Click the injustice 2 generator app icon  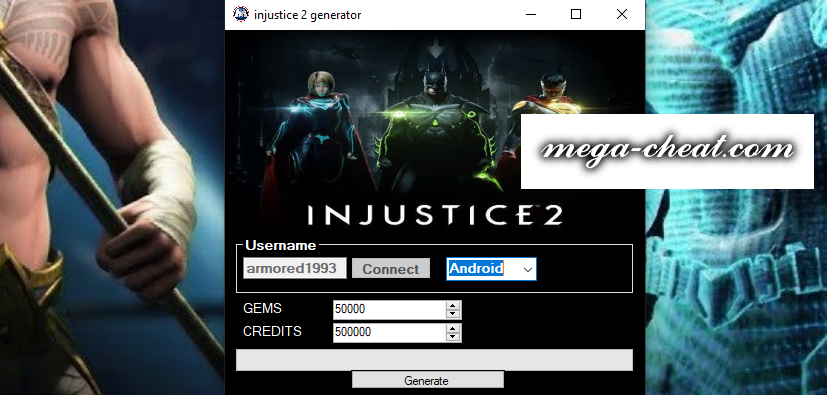241,14
